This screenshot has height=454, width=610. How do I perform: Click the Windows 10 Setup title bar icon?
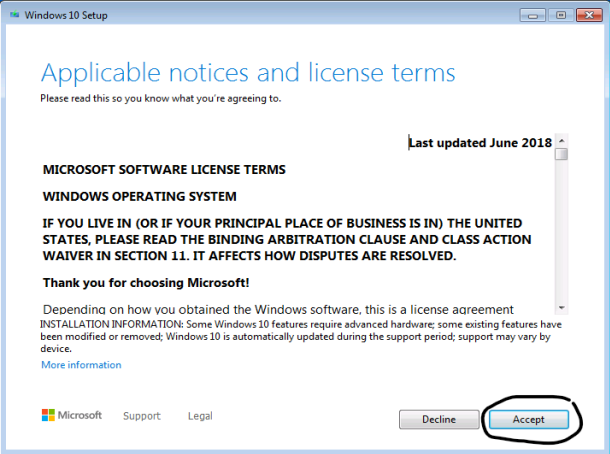(14, 15)
